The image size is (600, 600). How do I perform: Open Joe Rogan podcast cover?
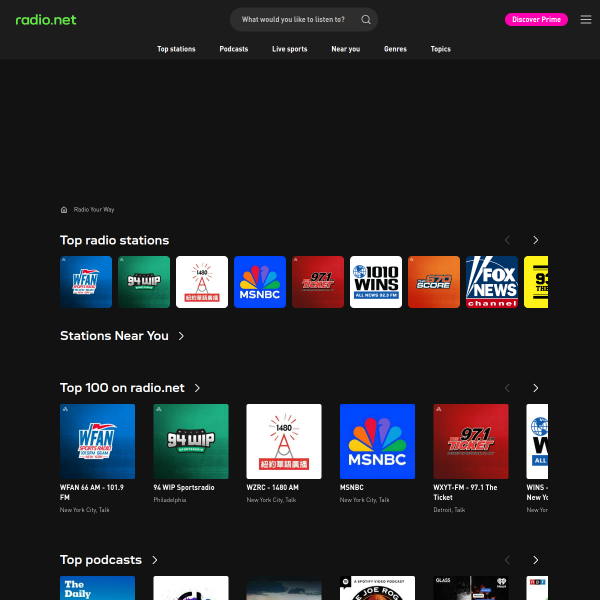pos(377,588)
